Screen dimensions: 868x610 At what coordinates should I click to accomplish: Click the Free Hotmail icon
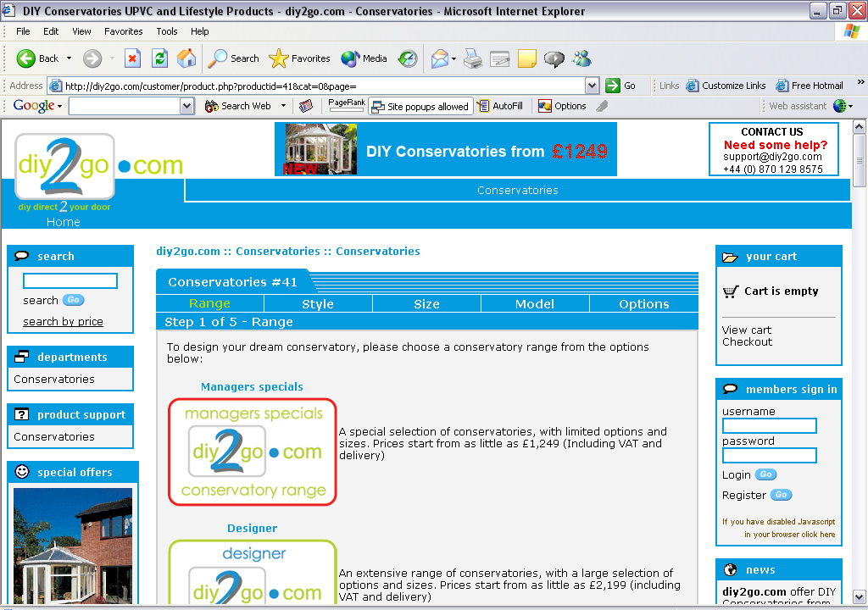tap(782, 86)
